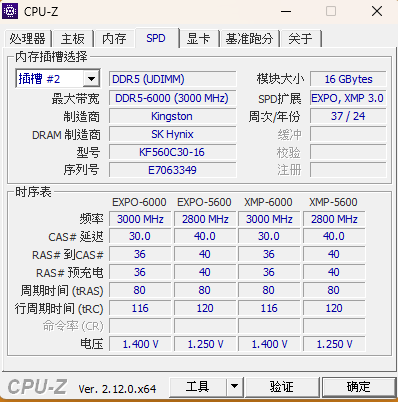Image resolution: width=398 pixels, height=402 pixels.
Task: Click the 工具 button
Action: click(x=198, y=386)
